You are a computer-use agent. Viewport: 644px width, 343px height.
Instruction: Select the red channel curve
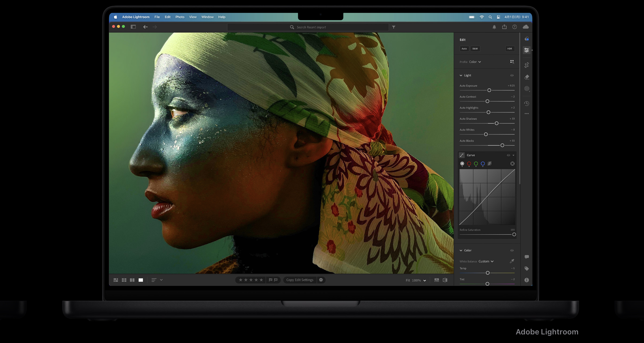click(469, 164)
